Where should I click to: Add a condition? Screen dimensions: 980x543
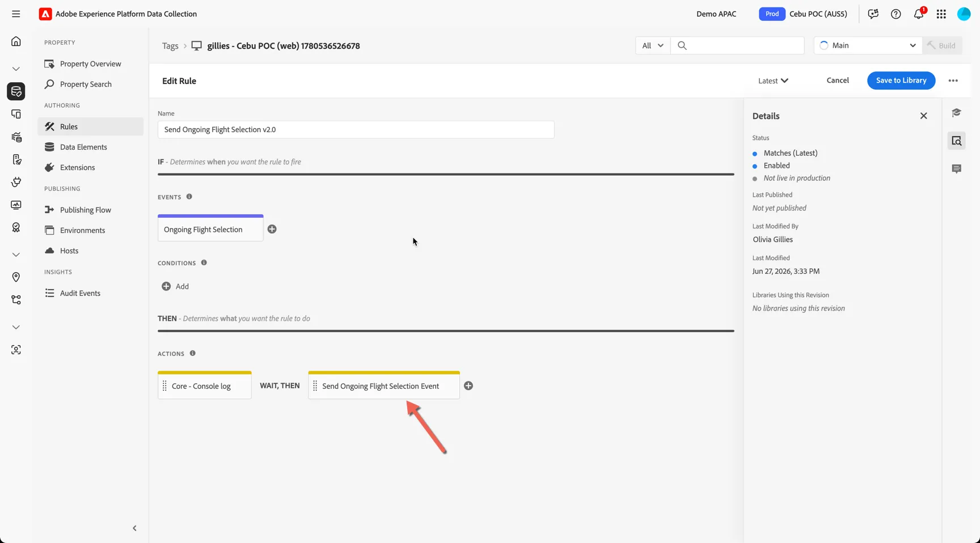click(x=175, y=286)
